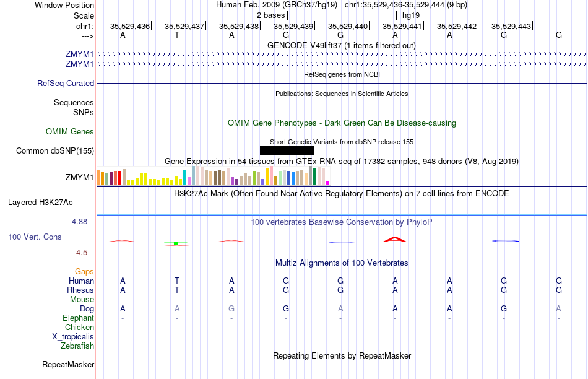Screen dimensions: 588x379
Task: Open GENCODE V49lift37 track title
Action: coord(342,45)
